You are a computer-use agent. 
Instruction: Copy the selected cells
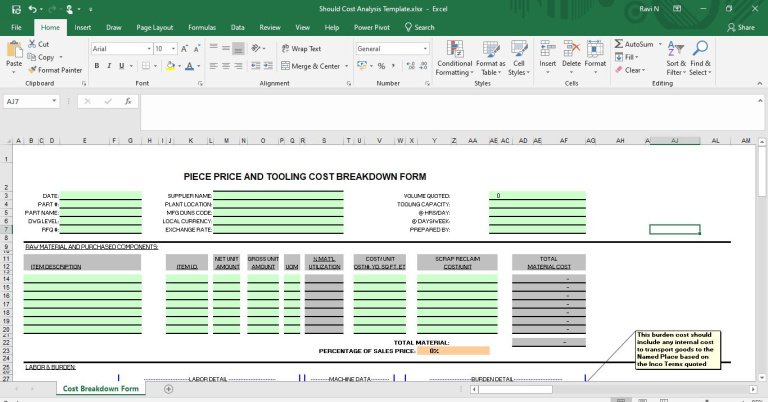pos(41,57)
